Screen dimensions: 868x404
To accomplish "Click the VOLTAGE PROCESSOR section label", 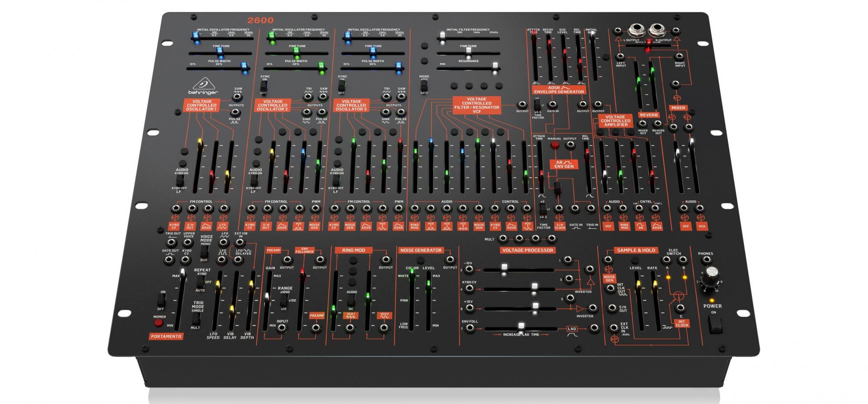I will 527,250.
